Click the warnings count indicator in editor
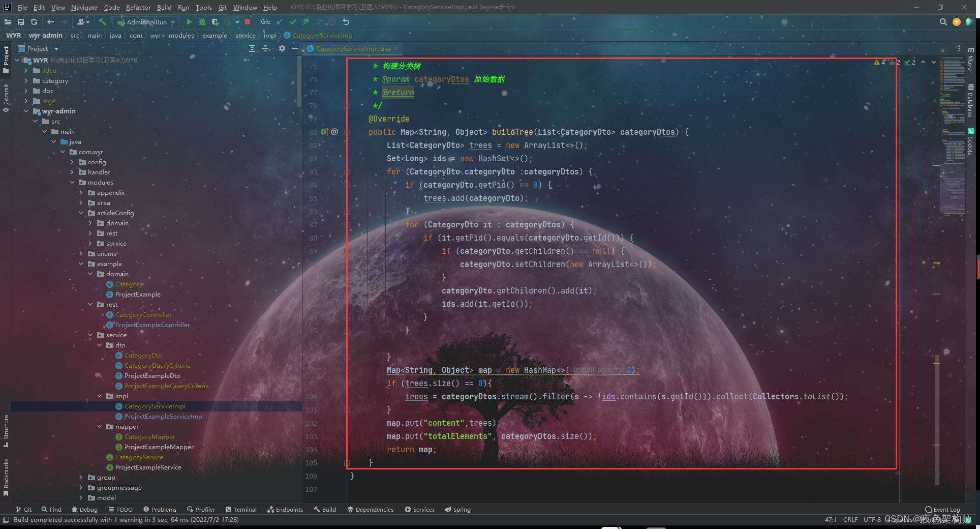980x529 pixels. [x=879, y=62]
